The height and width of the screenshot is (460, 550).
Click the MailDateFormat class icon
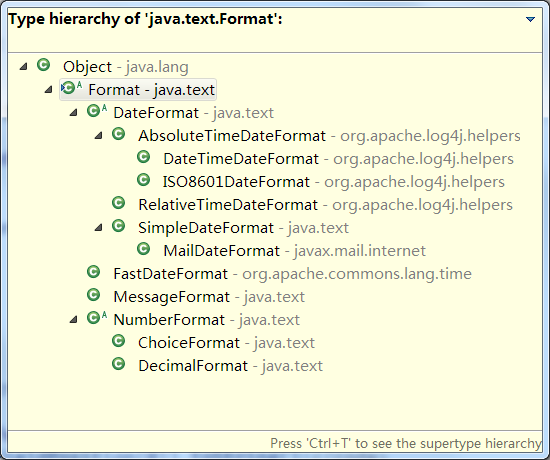point(143,249)
